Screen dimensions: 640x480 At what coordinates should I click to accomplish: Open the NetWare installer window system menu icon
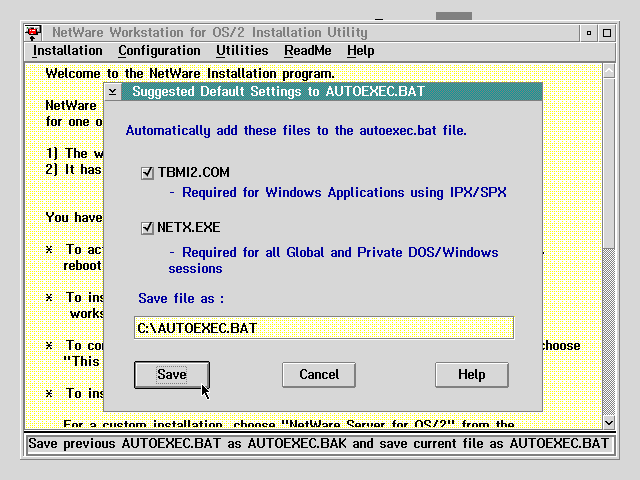click(33, 33)
